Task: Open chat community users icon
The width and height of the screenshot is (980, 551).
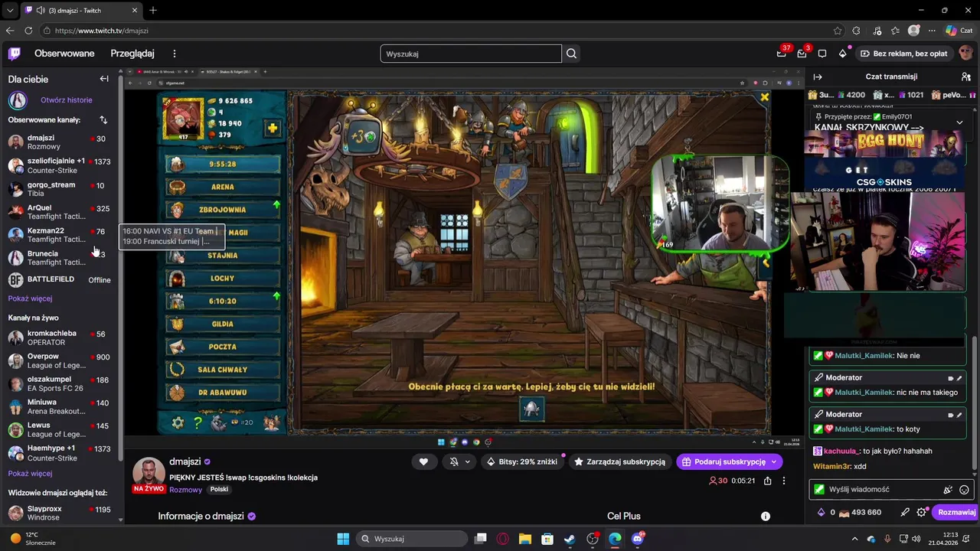Action: 965,77
